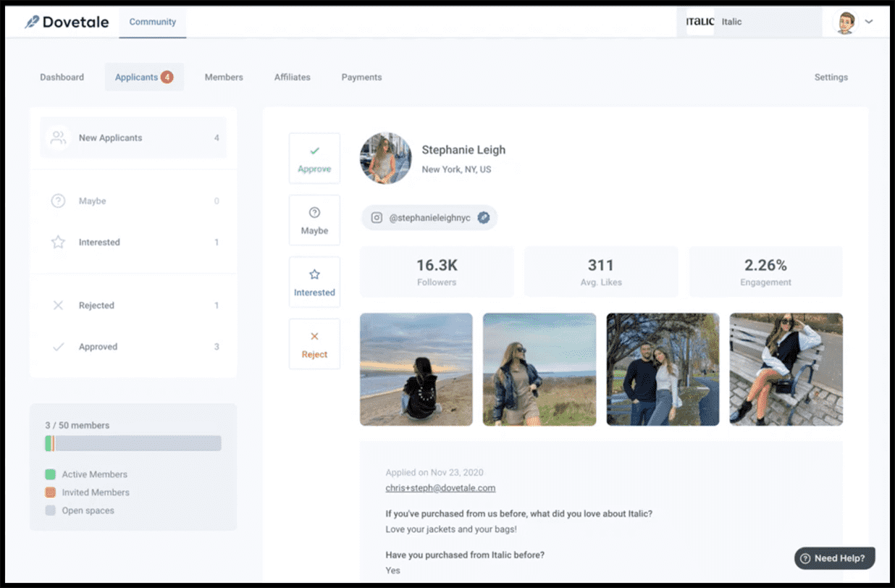The image size is (895, 588).
Task: Click the Reject X icon
Action: (x=314, y=336)
